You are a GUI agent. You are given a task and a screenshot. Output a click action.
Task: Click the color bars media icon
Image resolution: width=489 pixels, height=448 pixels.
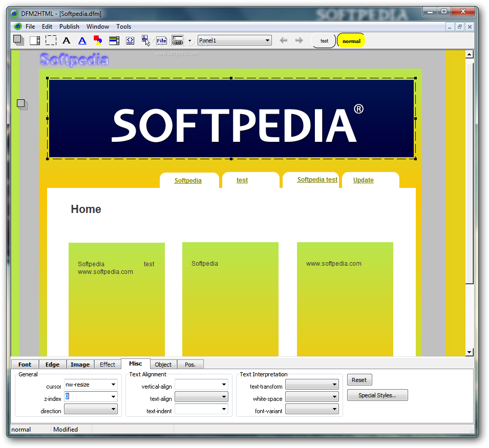(114, 40)
